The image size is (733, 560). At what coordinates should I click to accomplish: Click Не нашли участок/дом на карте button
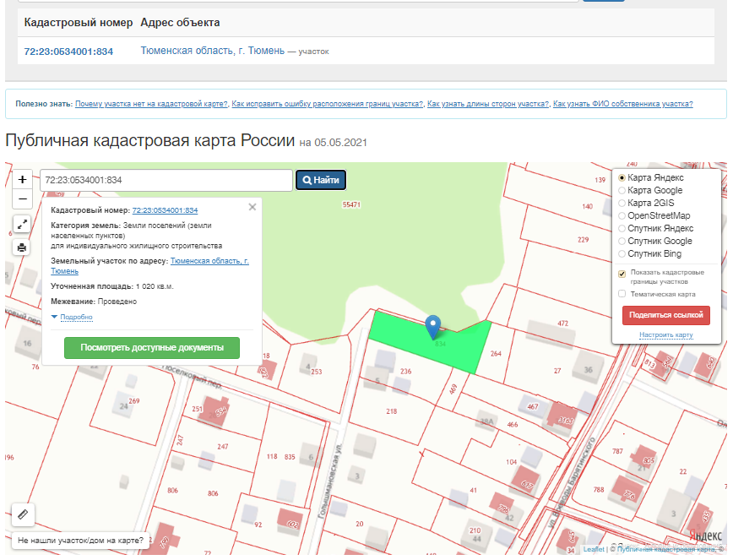[80, 541]
